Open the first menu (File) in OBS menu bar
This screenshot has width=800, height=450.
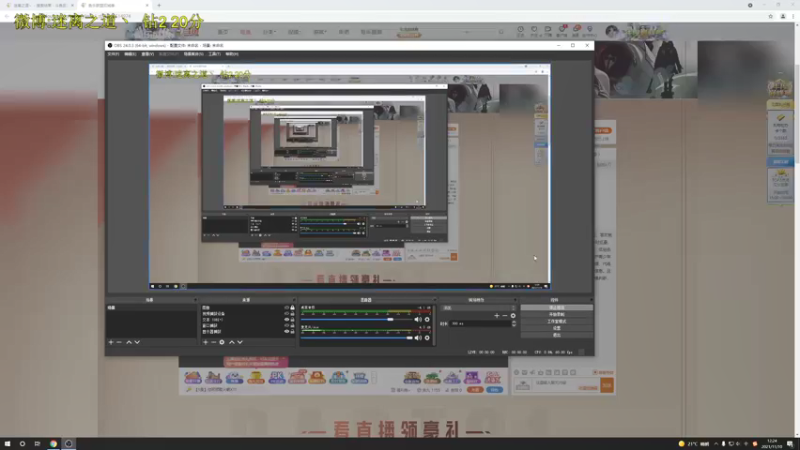[113, 54]
